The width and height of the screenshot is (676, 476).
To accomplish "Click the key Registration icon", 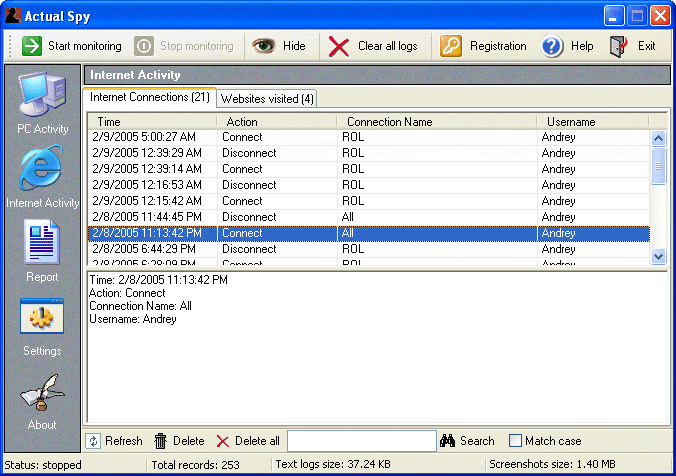I will tap(451, 46).
